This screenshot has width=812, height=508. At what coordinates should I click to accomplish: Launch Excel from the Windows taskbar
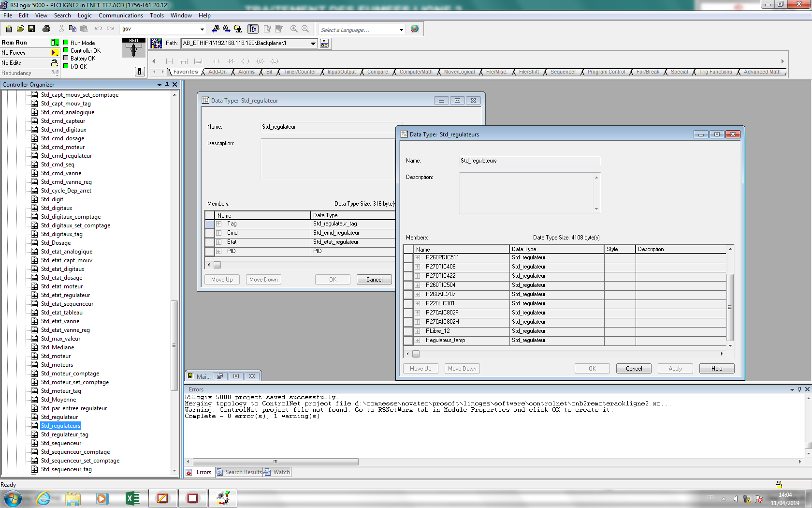pos(132,498)
